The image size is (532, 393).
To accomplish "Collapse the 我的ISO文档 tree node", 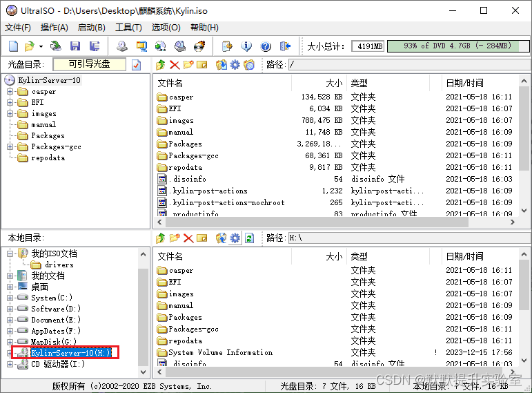I will click(x=10, y=253).
